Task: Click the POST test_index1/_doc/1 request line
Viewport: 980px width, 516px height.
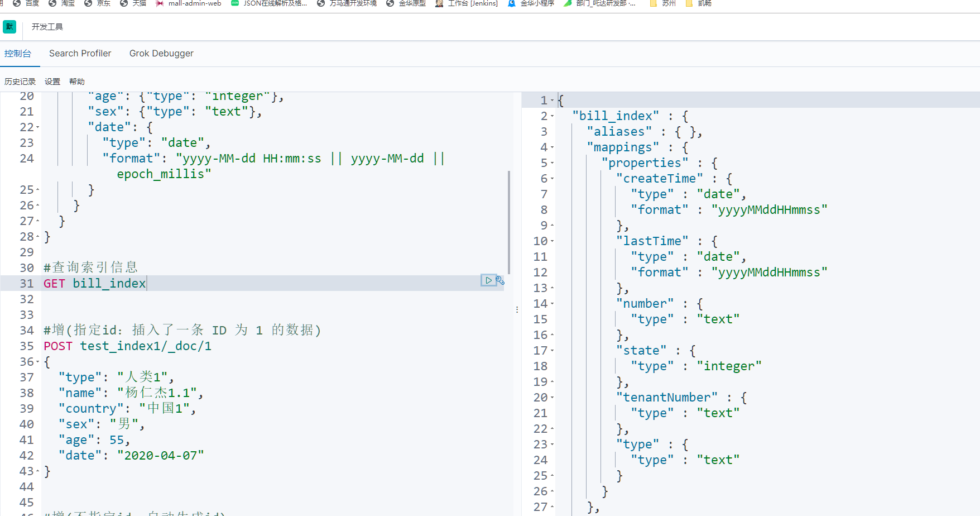Action: [x=127, y=346]
